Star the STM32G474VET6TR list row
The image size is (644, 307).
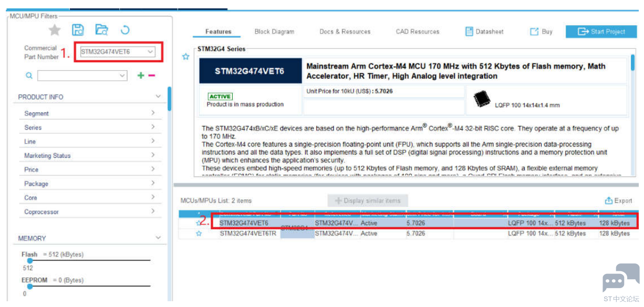(x=199, y=234)
